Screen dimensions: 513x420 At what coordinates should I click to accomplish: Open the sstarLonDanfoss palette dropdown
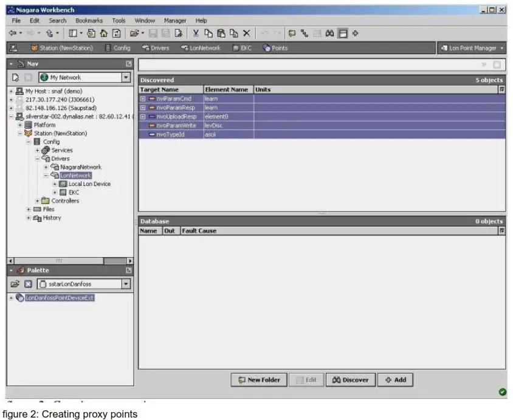[126, 284]
